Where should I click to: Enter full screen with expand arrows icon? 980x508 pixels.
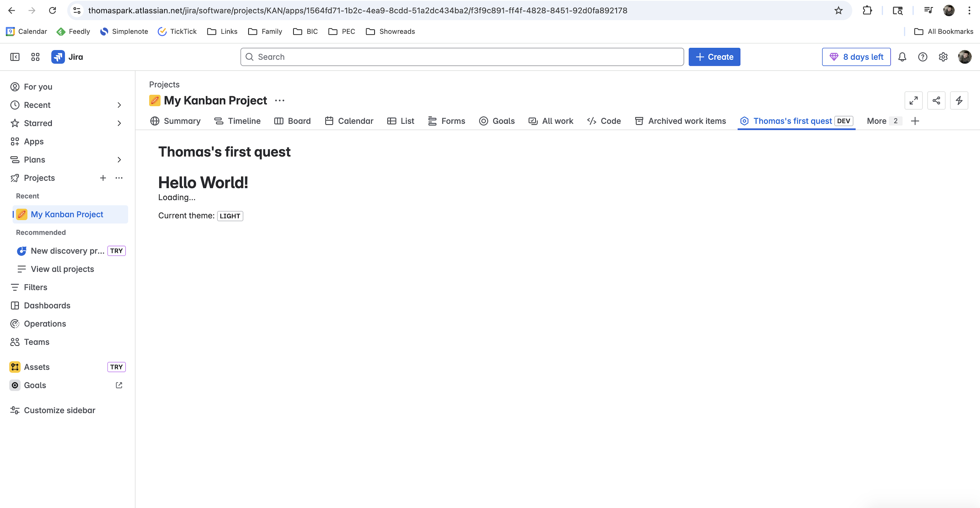coord(913,101)
